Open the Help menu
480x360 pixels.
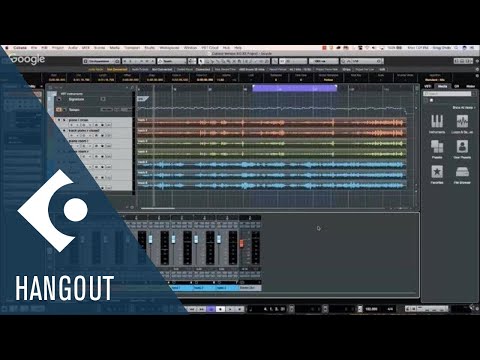point(238,48)
